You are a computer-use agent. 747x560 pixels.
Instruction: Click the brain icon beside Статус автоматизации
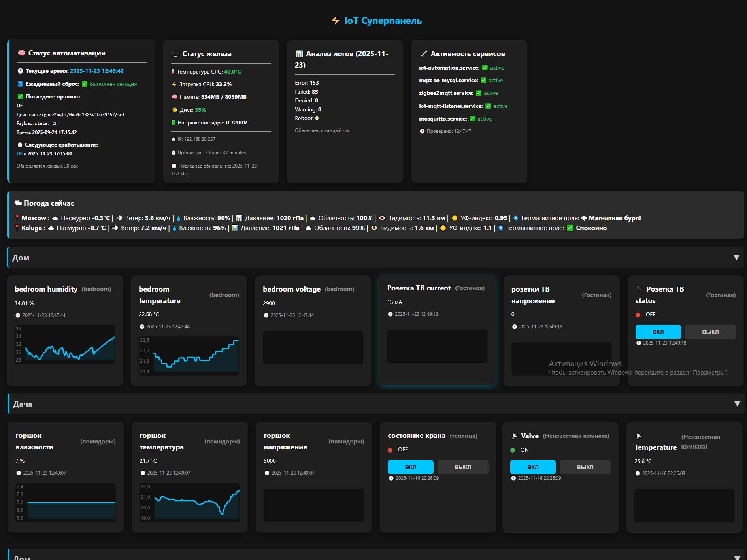[21, 53]
